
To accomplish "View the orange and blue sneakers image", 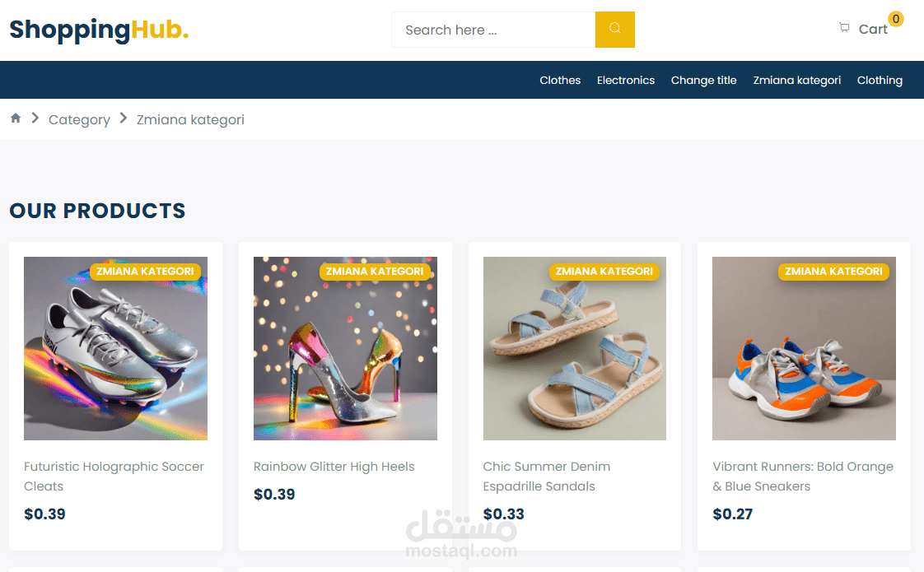I will pos(804,348).
